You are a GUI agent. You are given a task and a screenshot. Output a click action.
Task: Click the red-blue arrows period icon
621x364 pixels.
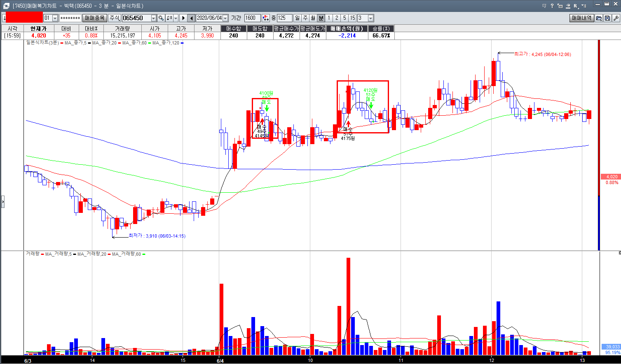[x=265, y=18]
